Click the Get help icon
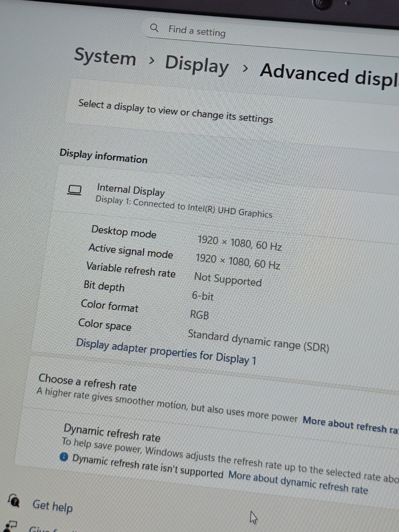 click(x=14, y=500)
